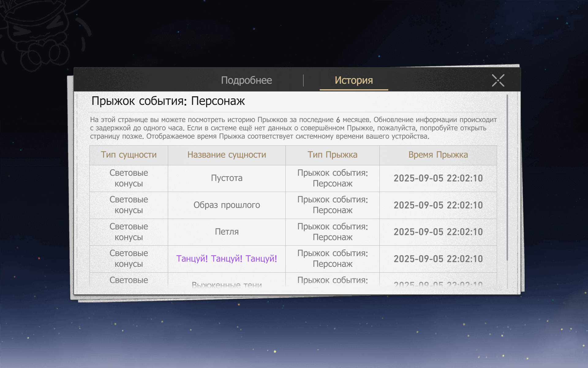Click the Название сущности column header

click(227, 155)
